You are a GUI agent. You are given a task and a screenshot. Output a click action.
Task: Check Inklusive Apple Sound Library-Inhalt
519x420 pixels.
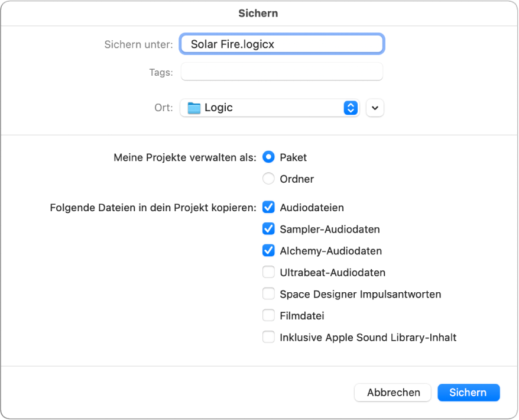pyautogui.click(x=268, y=338)
